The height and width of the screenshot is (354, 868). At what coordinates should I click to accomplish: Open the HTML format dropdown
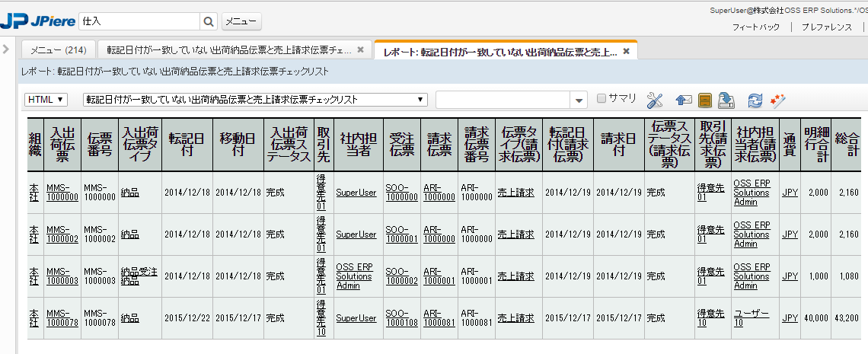[x=46, y=100]
